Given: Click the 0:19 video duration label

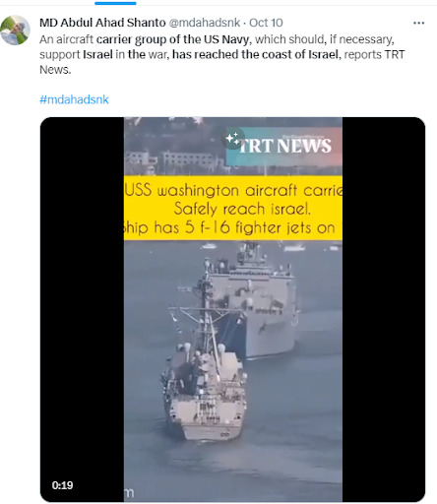Looking at the screenshot, I should pyautogui.click(x=62, y=485).
